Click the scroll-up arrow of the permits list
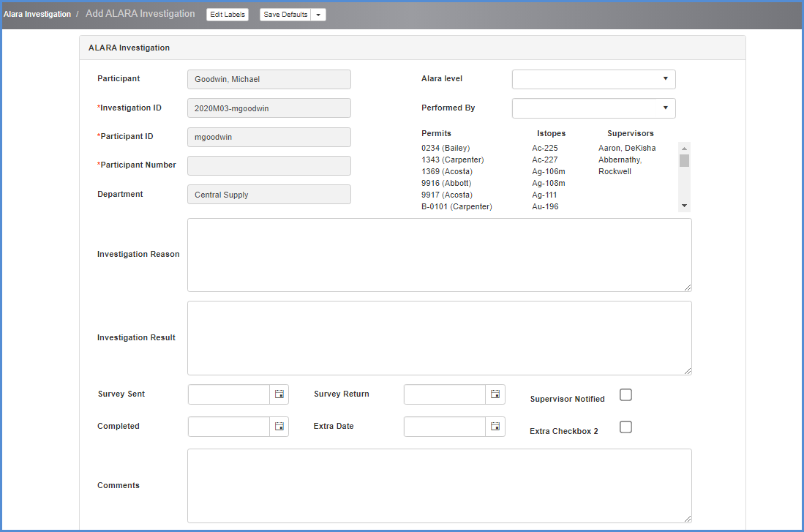The width and height of the screenshot is (804, 532). point(684,149)
